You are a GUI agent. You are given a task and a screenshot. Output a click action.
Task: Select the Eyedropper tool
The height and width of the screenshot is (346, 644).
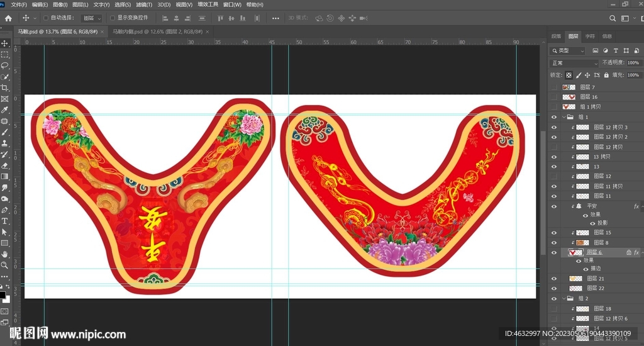pos(5,109)
